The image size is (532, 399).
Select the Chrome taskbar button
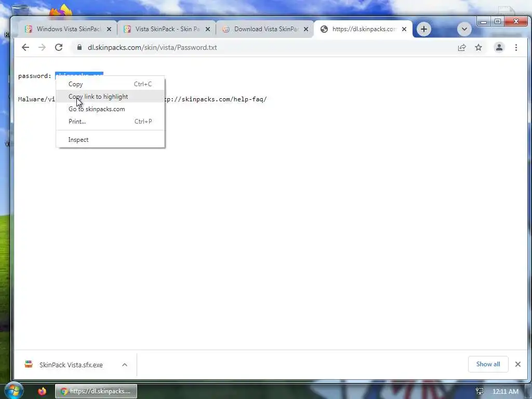click(x=96, y=391)
